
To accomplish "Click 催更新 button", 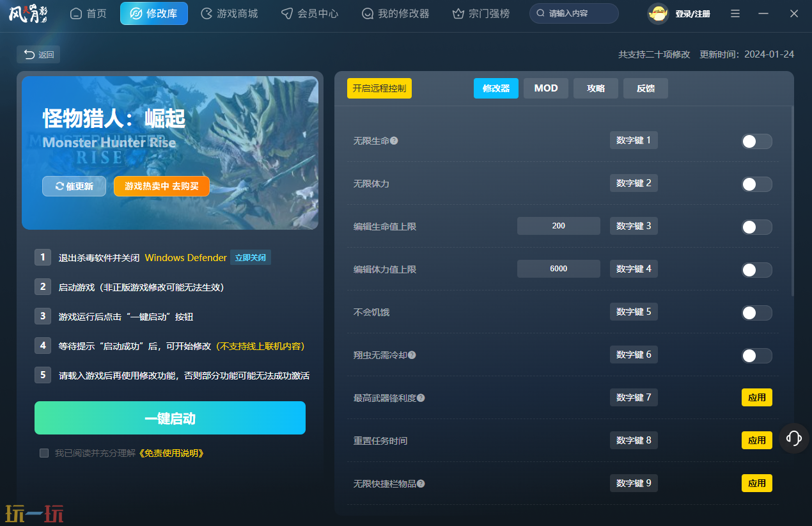I will [74, 186].
